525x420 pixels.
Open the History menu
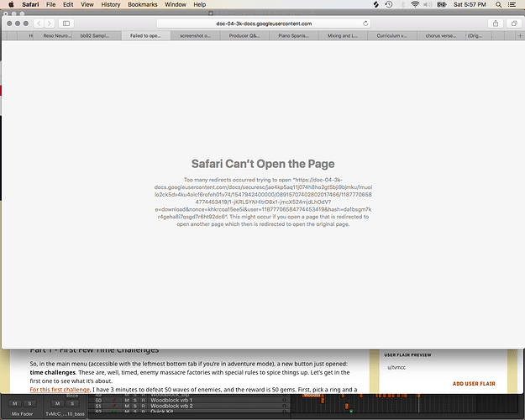coord(111,4)
